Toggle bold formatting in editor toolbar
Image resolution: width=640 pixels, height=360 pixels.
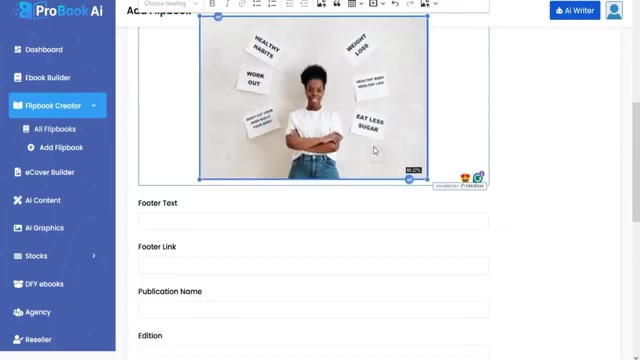tap(212, 4)
